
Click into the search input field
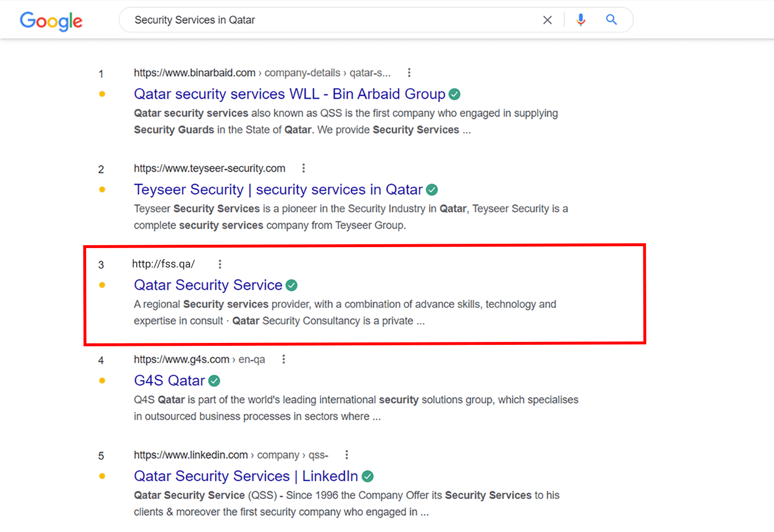(x=329, y=20)
